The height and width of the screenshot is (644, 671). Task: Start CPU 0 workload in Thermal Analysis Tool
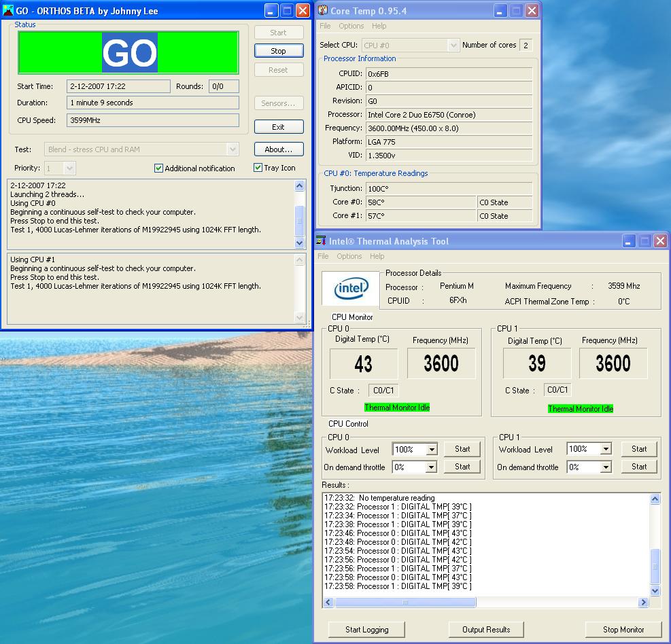(x=462, y=449)
